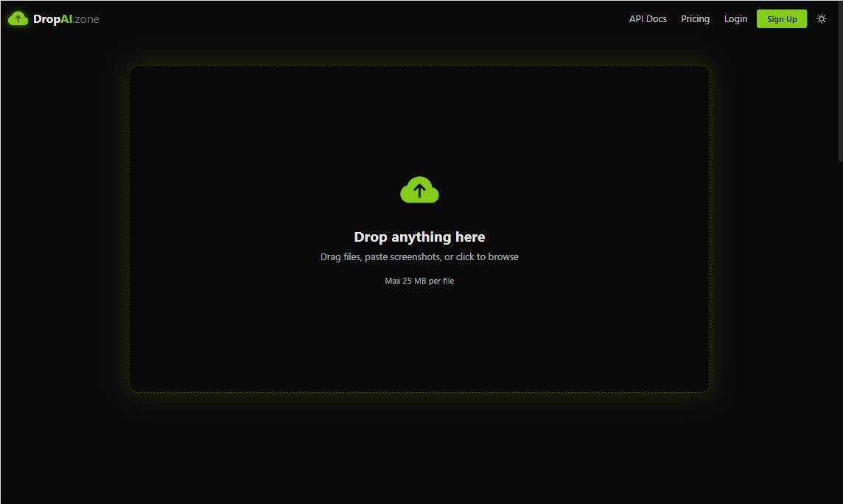Click the brightness icon in the header

point(821,18)
